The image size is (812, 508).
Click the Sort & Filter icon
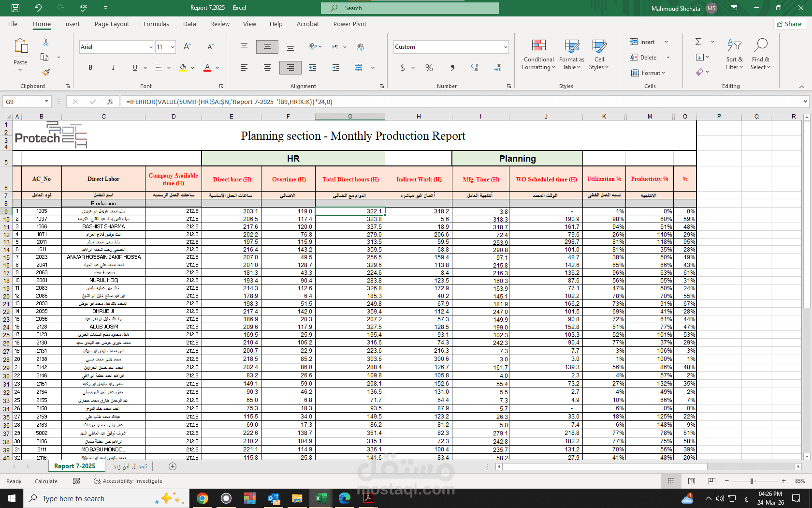click(734, 53)
